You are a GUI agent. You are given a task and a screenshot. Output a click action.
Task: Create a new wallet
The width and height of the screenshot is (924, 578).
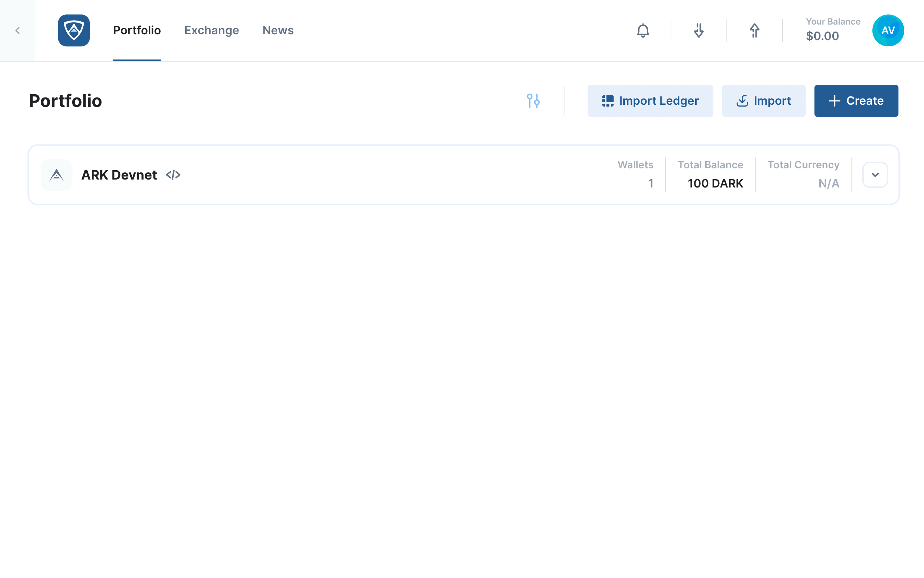pyautogui.click(x=857, y=101)
